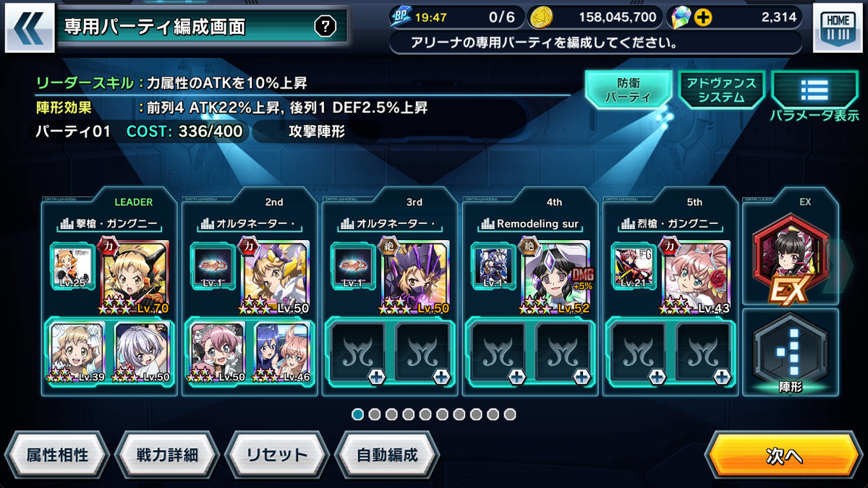The height and width of the screenshot is (488, 868).
Task: Toggle the 防衛パーティ button
Action: tap(629, 90)
